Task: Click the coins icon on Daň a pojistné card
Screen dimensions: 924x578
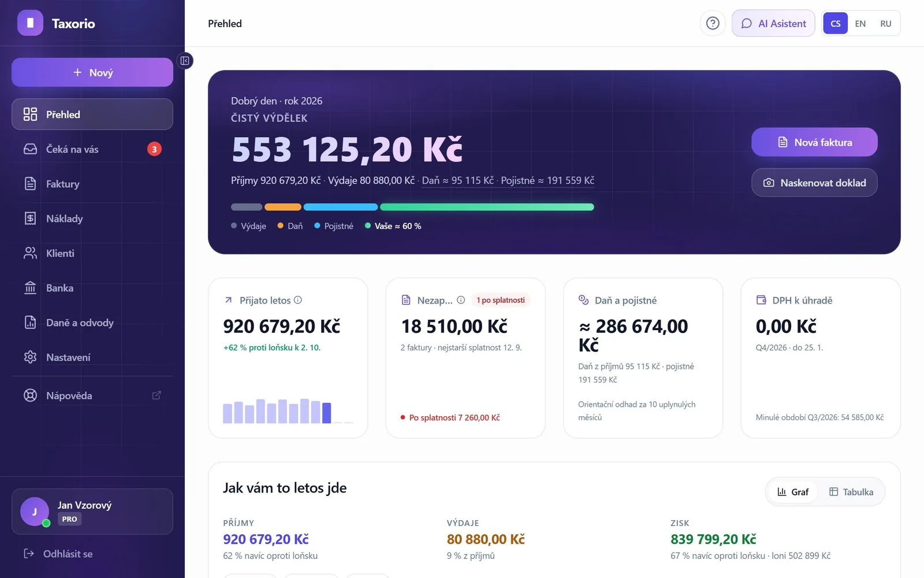Action: click(583, 299)
